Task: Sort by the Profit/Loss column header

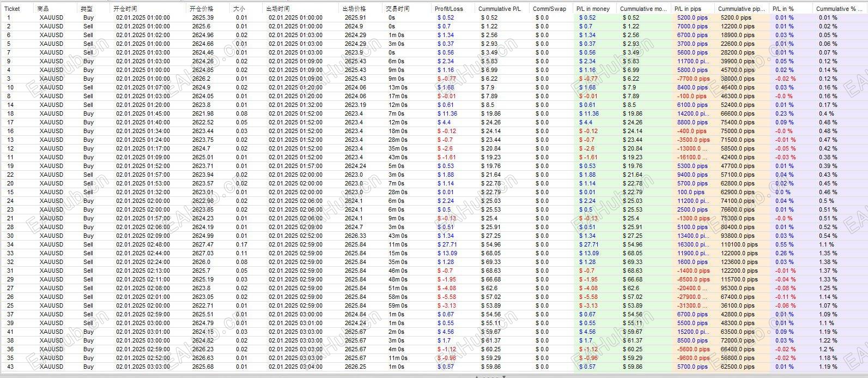Action: [x=449, y=9]
